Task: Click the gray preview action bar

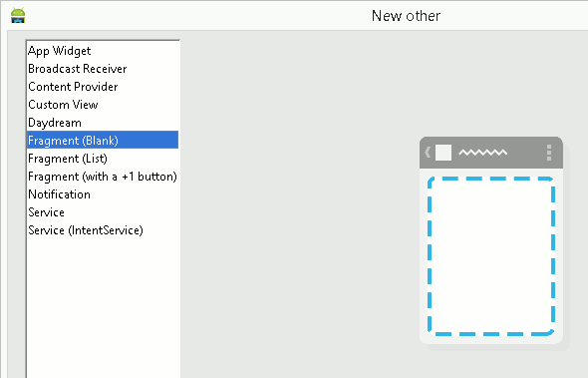Action: pos(491,153)
